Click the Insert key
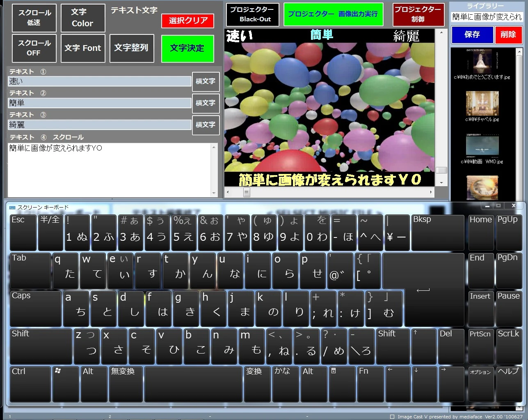 pyautogui.click(x=481, y=308)
